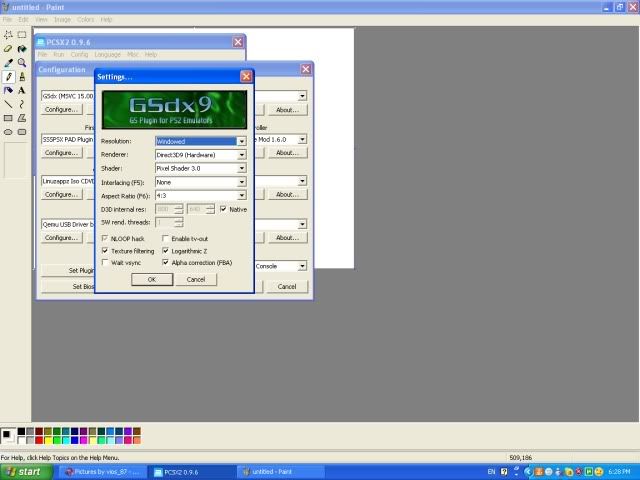Toggle the Logarithmic Z checkbox
The width and height of the screenshot is (640, 480).
165,251
